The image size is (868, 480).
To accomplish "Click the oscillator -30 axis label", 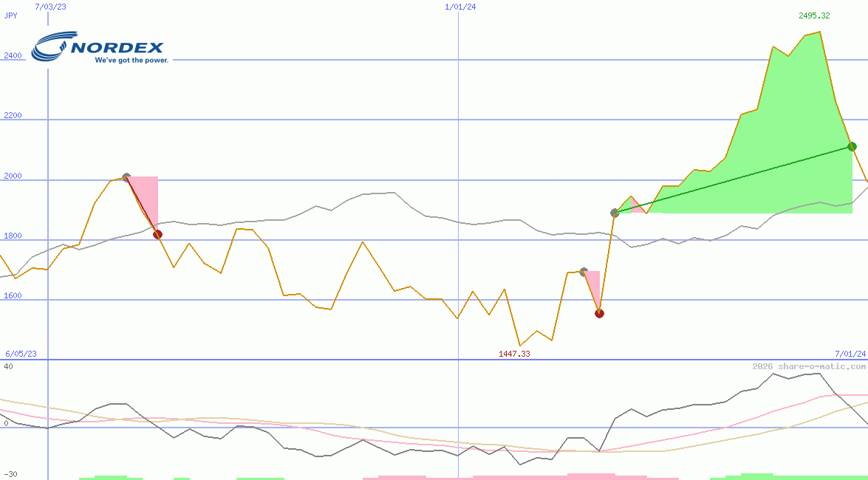I will click(x=10, y=475).
